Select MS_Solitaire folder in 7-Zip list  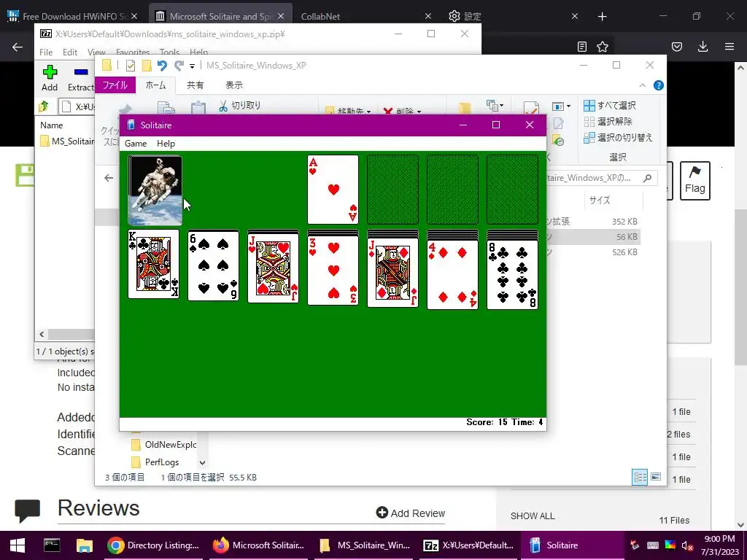coord(67,141)
